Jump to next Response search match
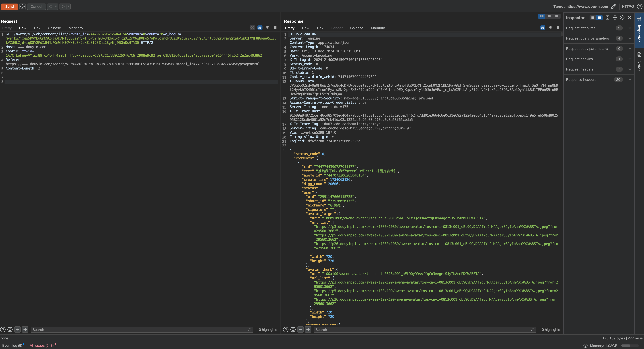Screen dimensions: 644x349 (308, 329)
